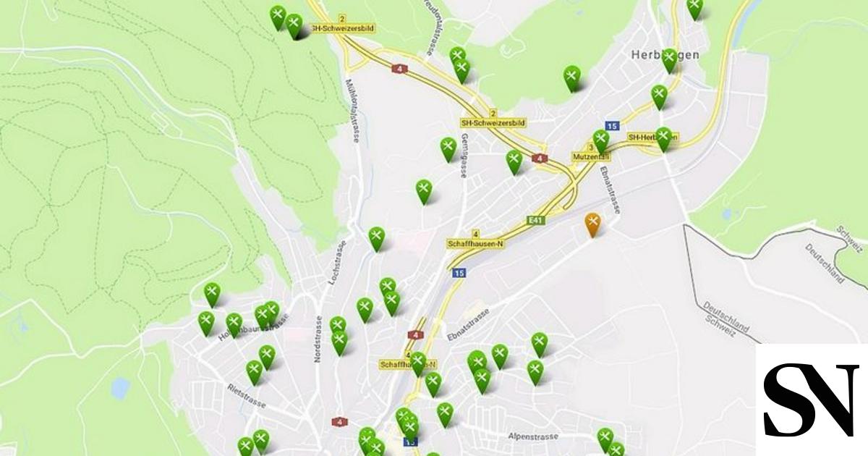Select restaurant pin next to SH-Herblingen exit
Image resolution: width=868 pixels, height=456 pixels.
click(663, 139)
